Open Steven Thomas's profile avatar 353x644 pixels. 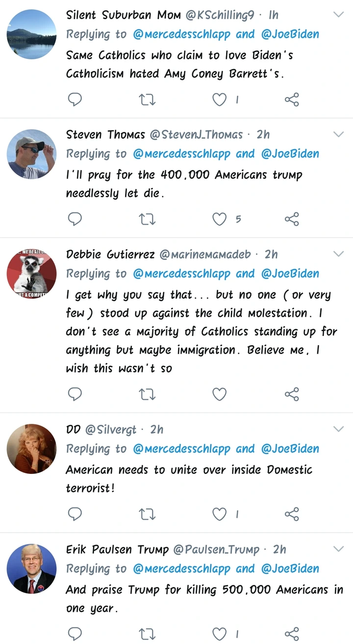31,154
